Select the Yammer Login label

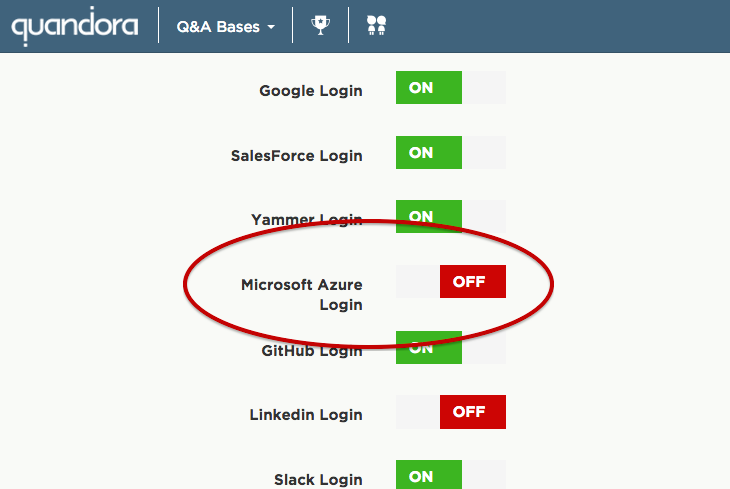[x=306, y=219]
